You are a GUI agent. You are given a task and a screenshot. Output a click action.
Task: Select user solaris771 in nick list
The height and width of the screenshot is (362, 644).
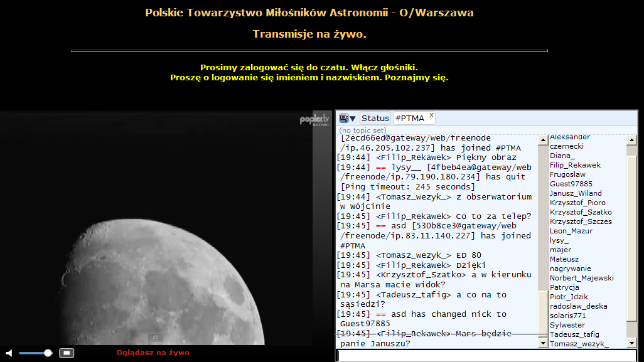567,316
